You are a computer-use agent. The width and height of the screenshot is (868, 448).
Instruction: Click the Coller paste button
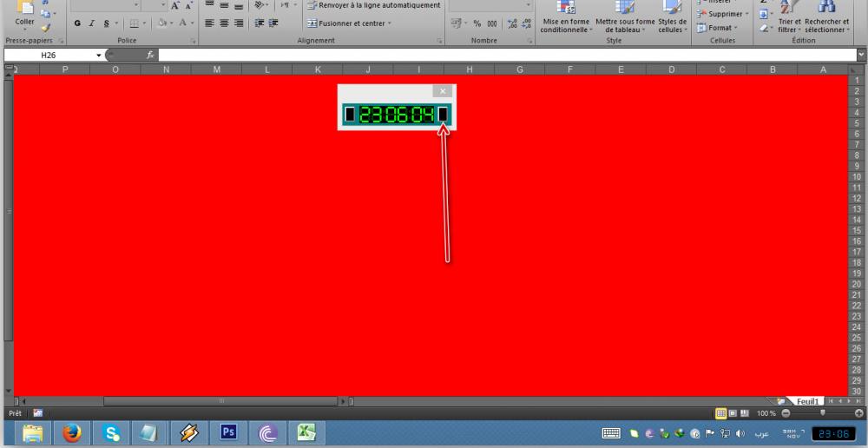point(24,16)
